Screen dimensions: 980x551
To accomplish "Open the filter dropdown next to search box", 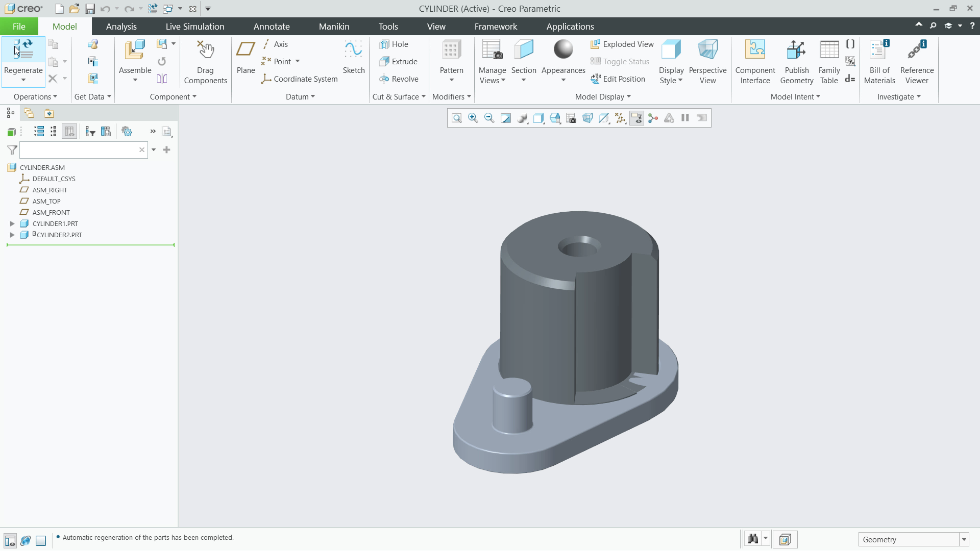I will click(153, 149).
